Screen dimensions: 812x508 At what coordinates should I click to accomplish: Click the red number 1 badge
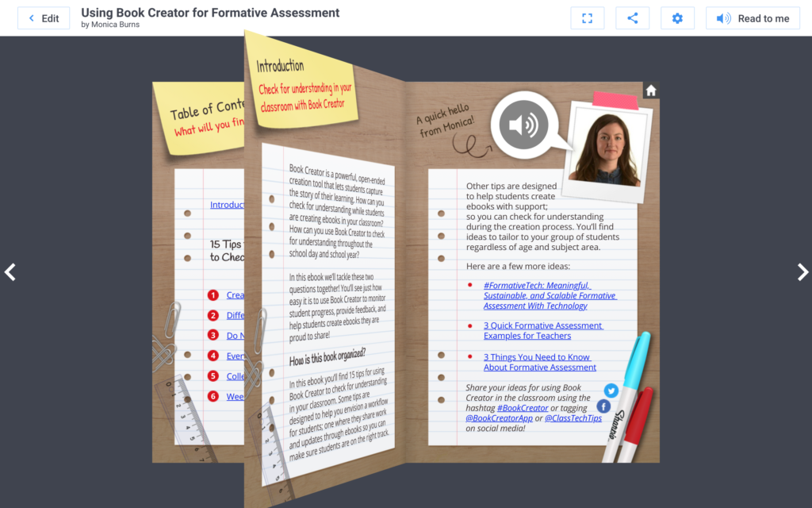[x=213, y=295]
